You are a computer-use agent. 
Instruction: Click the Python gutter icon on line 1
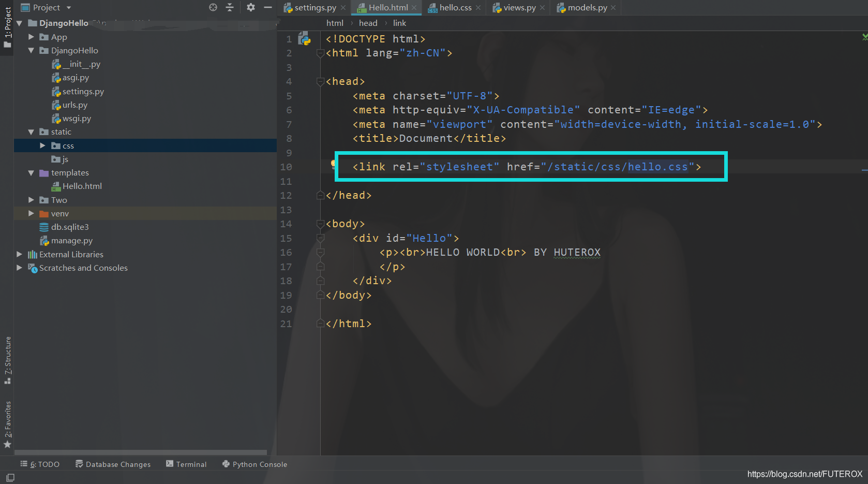click(x=304, y=38)
